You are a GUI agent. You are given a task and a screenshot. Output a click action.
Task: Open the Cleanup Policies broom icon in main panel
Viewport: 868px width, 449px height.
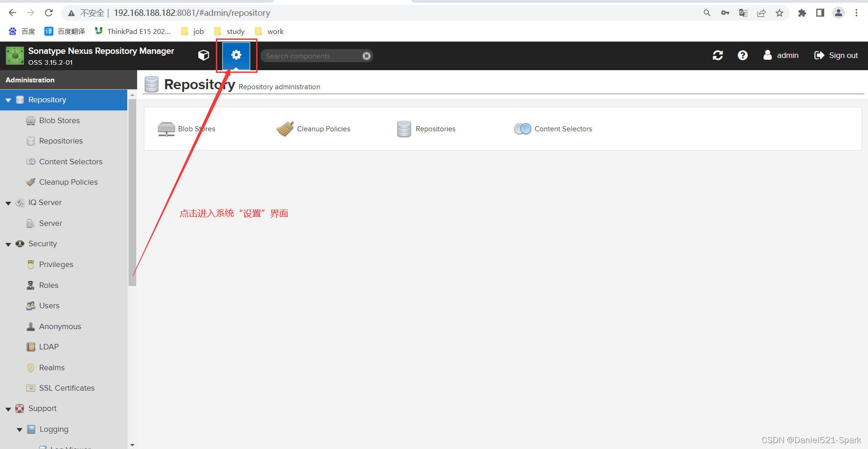(285, 129)
